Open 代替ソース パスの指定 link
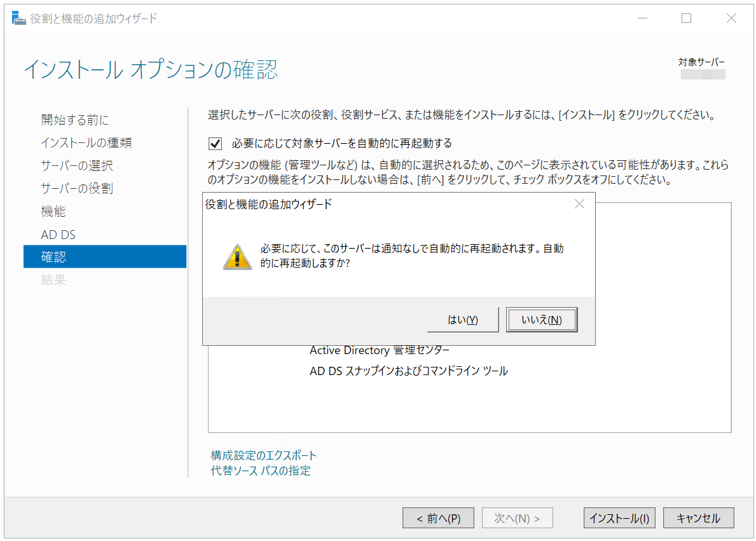The width and height of the screenshot is (756, 541). tap(261, 470)
